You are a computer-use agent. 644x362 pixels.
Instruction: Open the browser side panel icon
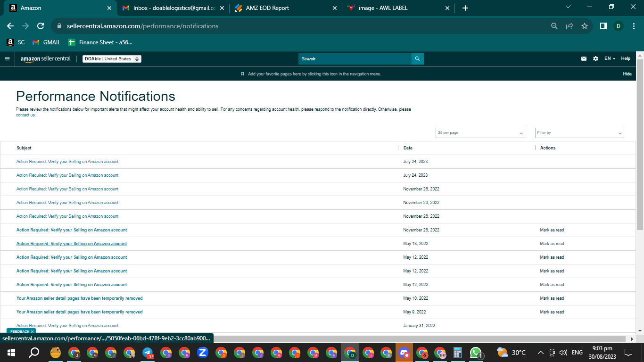click(603, 26)
